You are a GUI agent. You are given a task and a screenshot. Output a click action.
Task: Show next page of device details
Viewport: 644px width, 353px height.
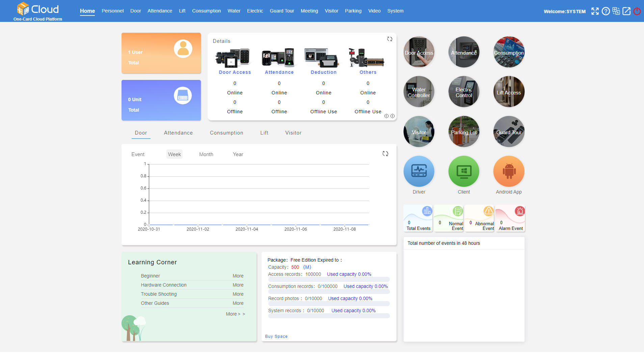point(393,116)
